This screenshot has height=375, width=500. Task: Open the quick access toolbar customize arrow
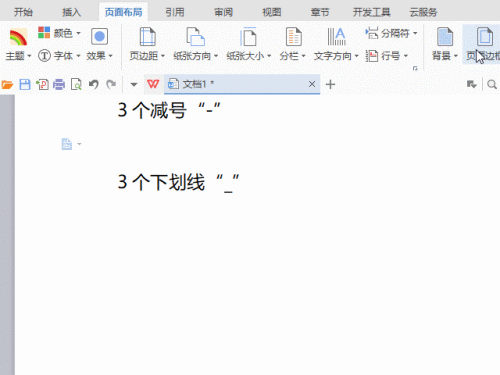(x=134, y=85)
